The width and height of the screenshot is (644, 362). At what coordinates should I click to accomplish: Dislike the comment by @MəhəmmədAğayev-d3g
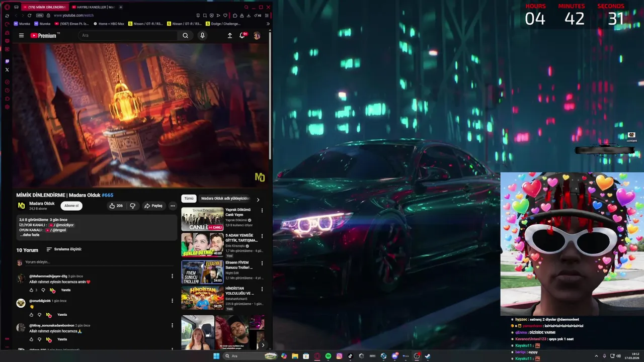pyautogui.click(x=43, y=290)
